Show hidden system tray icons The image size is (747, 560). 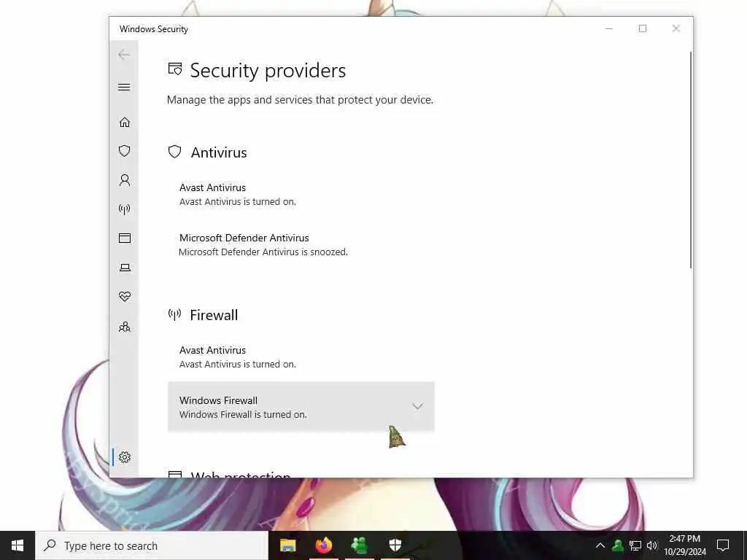pos(600,545)
